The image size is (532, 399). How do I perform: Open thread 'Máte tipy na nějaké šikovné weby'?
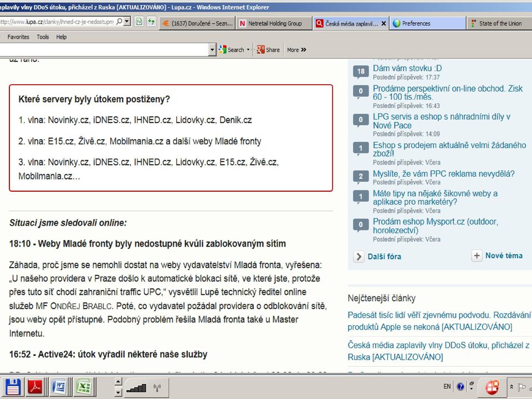click(435, 197)
